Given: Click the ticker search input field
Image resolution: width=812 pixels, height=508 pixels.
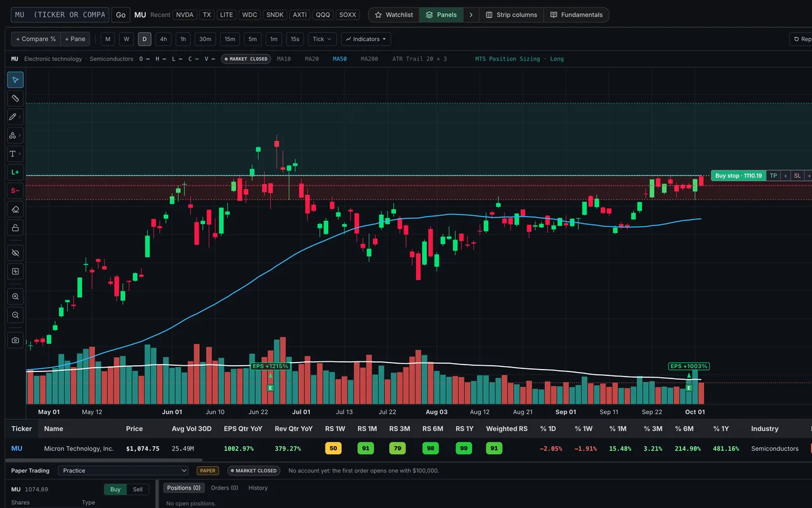Looking at the screenshot, I should tap(60, 15).
